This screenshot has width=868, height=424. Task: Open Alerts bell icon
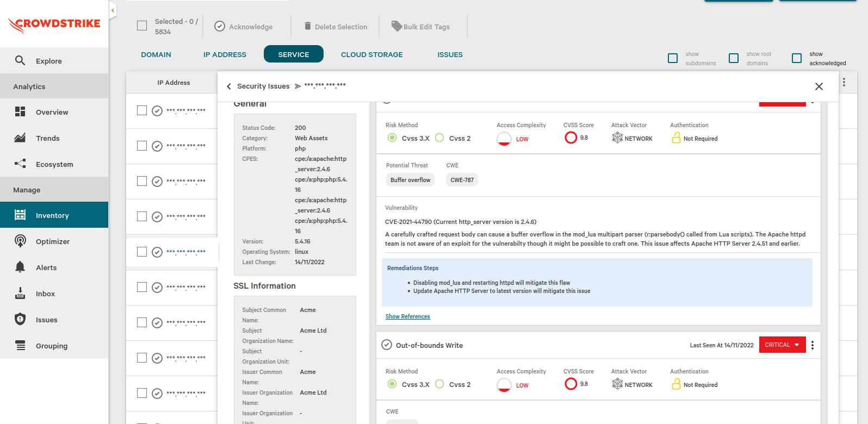pyautogui.click(x=20, y=267)
